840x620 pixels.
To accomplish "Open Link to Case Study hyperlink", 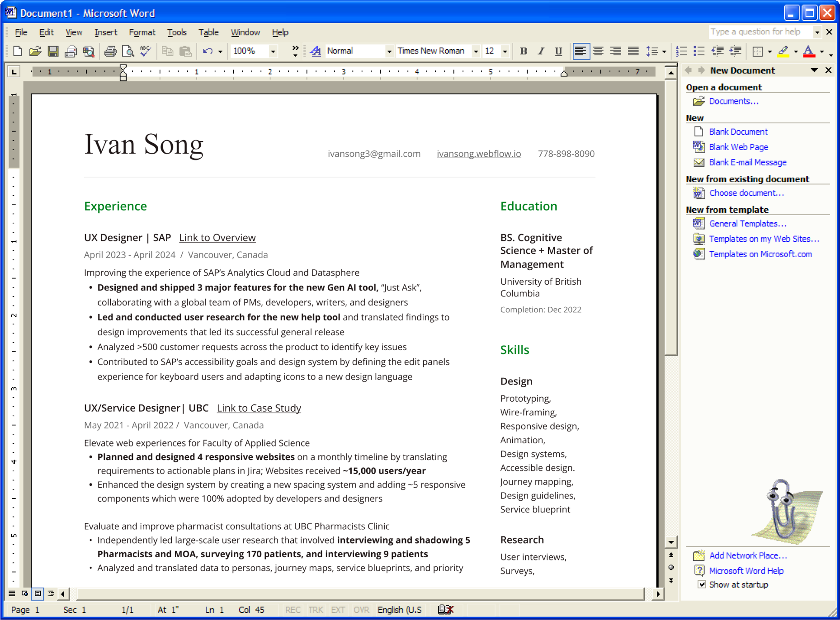I will (259, 408).
